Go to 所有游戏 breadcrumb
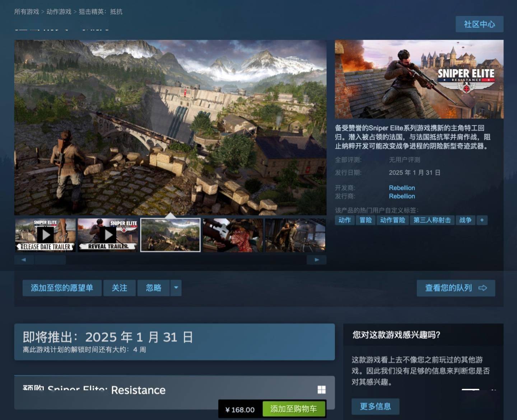Image resolution: width=517 pixels, height=420 pixels. pyautogui.click(x=27, y=11)
